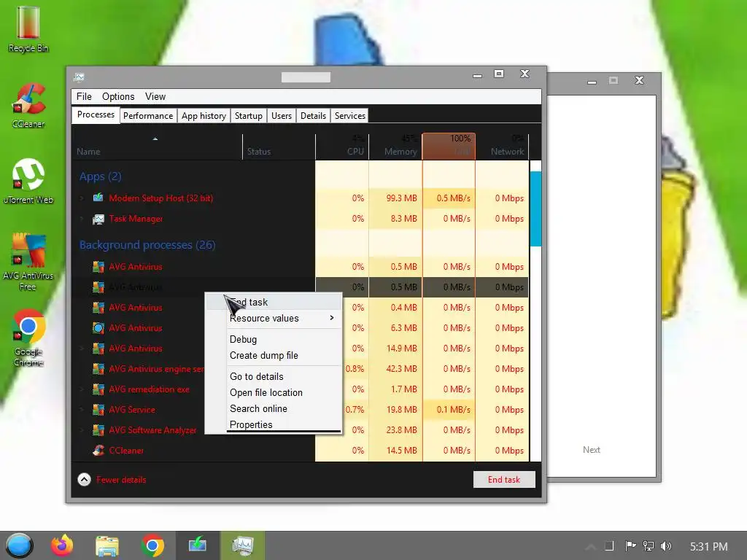Switch to the Details tab
The height and width of the screenshot is (560, 747).
(314, 116)
